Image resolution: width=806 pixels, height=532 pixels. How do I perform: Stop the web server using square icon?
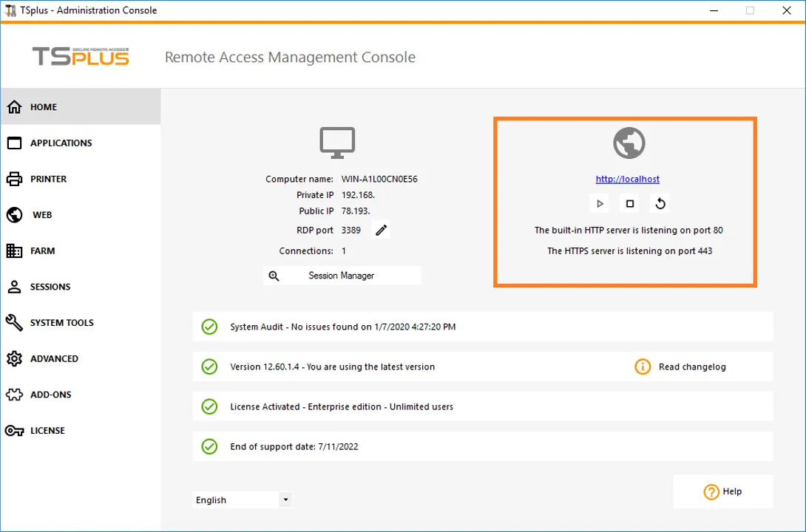pyautogui.click(x=630, y=203)
